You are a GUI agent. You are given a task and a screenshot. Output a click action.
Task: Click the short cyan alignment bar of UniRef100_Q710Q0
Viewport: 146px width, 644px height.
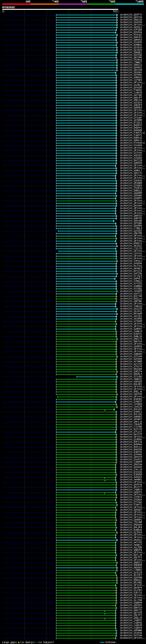point(97,377)
